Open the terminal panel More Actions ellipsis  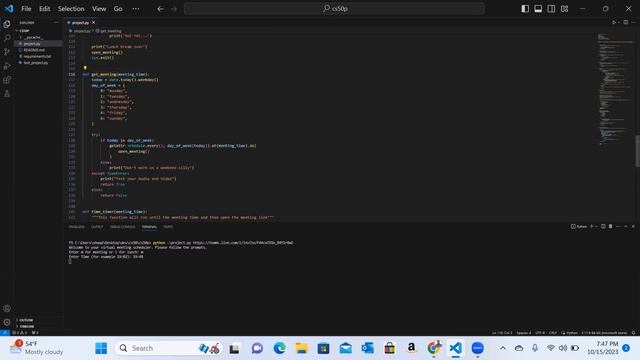point(618,226)
